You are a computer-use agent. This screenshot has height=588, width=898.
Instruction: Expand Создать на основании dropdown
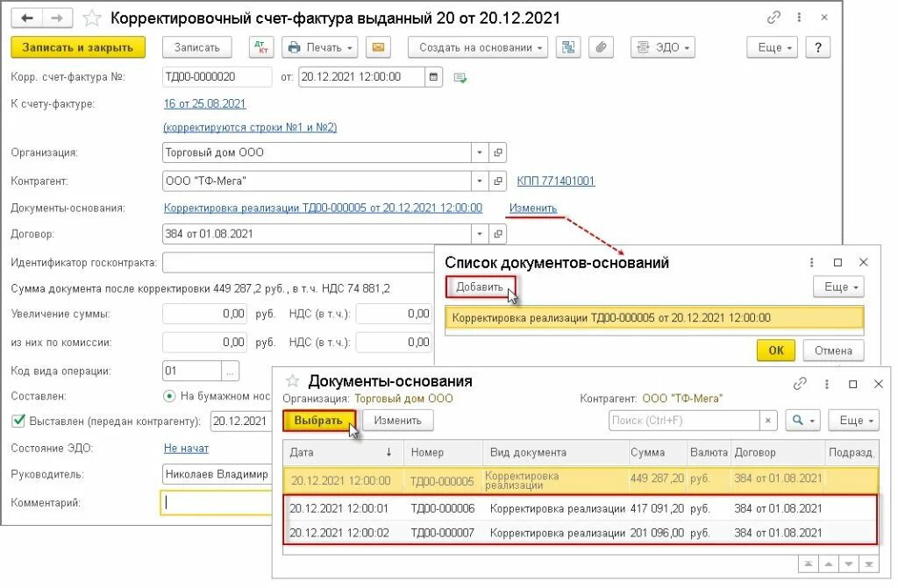[478, 47]
